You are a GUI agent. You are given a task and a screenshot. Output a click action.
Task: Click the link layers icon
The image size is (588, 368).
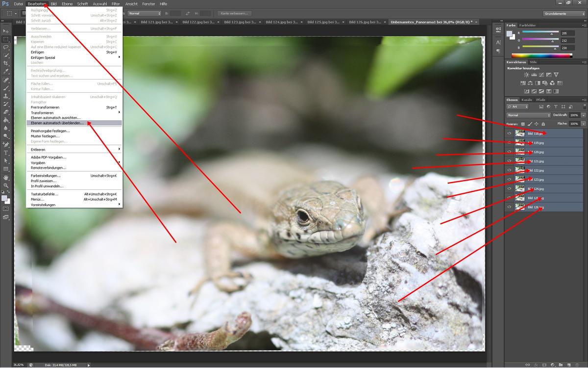pos(528,365)
